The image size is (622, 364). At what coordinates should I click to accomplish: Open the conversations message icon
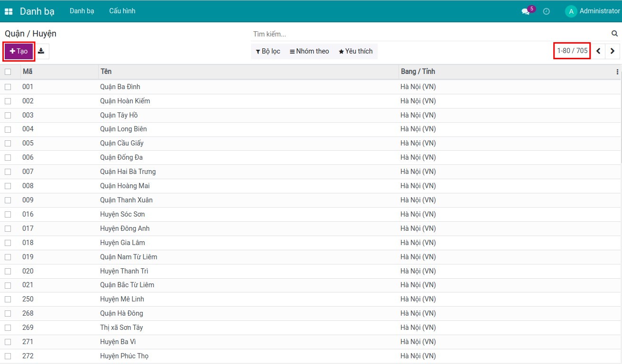point(525,11)
